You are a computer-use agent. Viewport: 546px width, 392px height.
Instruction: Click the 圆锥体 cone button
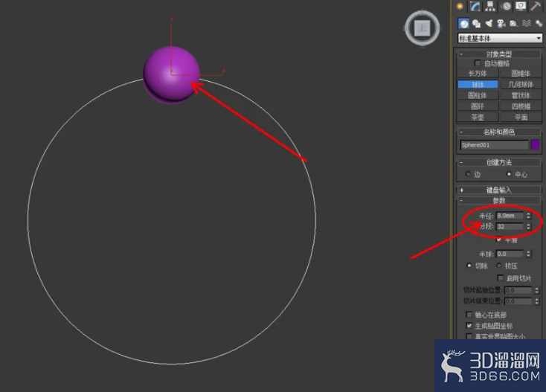coord(521,74)
